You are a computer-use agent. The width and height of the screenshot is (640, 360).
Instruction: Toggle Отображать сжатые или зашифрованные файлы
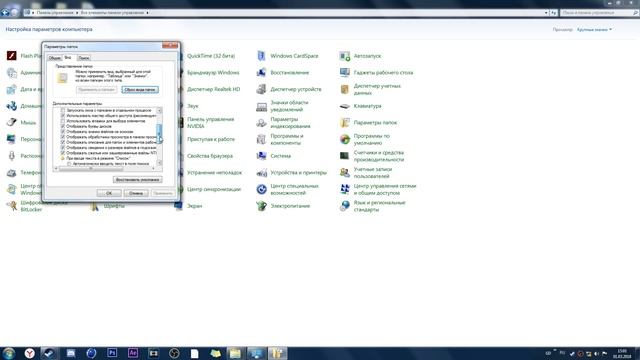[63, 153]
